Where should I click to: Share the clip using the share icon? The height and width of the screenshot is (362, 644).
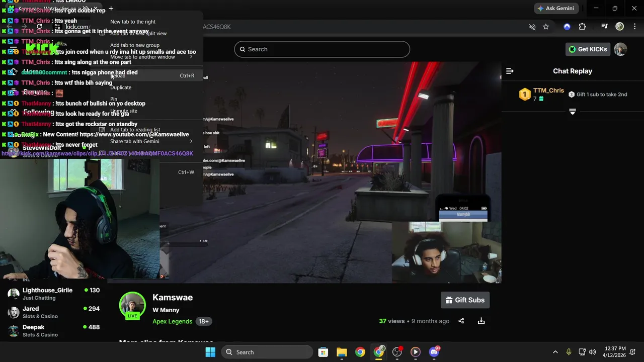coord(461,321)
